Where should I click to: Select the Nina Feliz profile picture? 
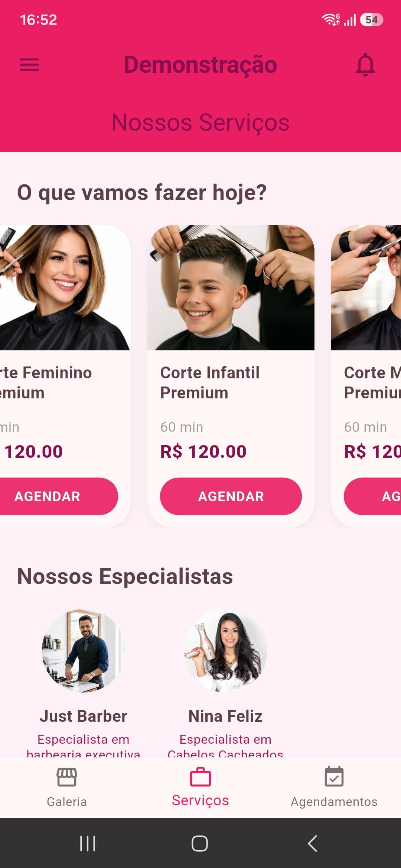225,651
